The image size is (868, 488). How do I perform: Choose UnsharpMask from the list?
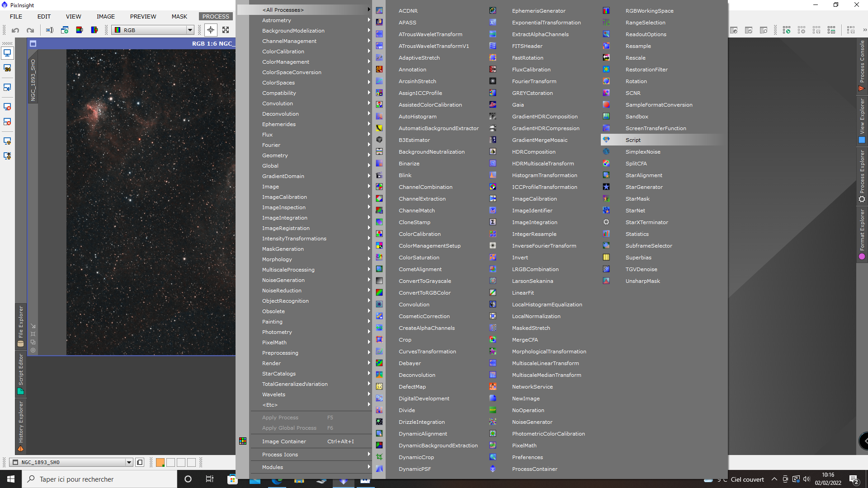642,281
